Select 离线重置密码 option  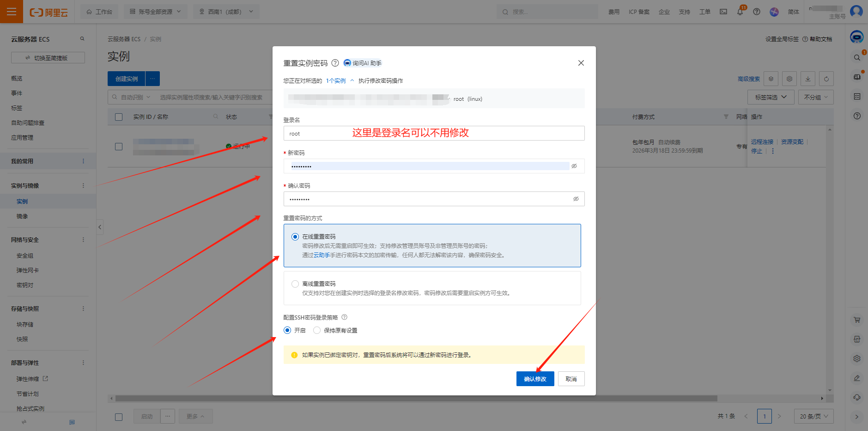[295, 283]
